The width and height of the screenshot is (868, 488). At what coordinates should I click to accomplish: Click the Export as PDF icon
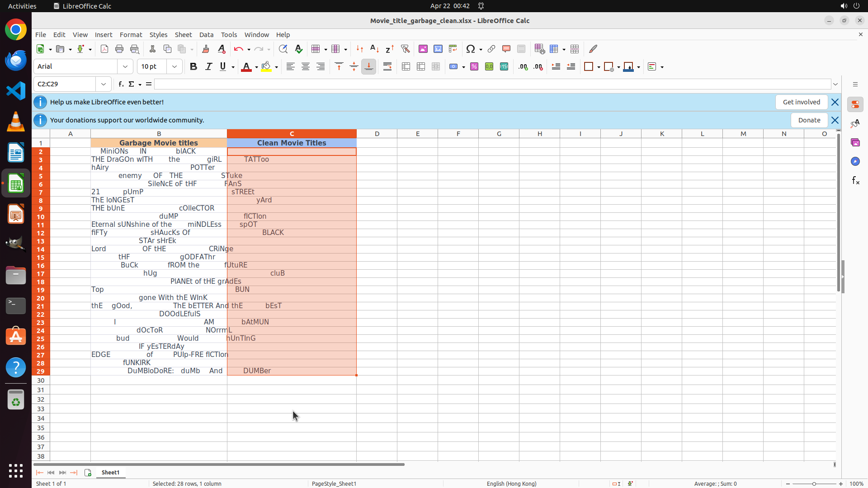click(104, 49)
